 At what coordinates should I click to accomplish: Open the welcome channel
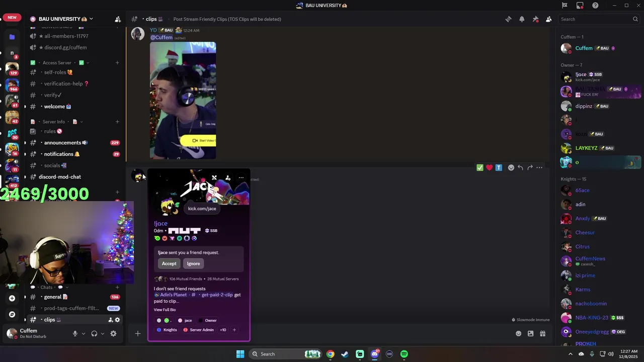tap(74, 107)
